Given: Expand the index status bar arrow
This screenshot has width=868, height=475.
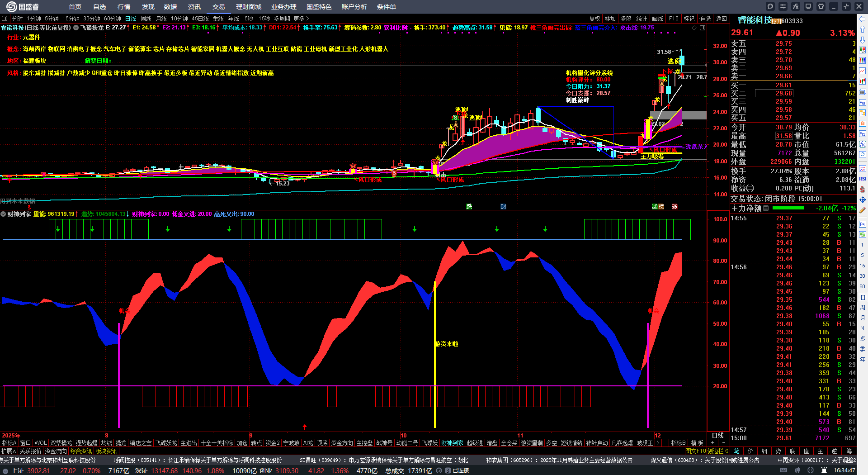Looking at the screenshot, I should 5,470.
